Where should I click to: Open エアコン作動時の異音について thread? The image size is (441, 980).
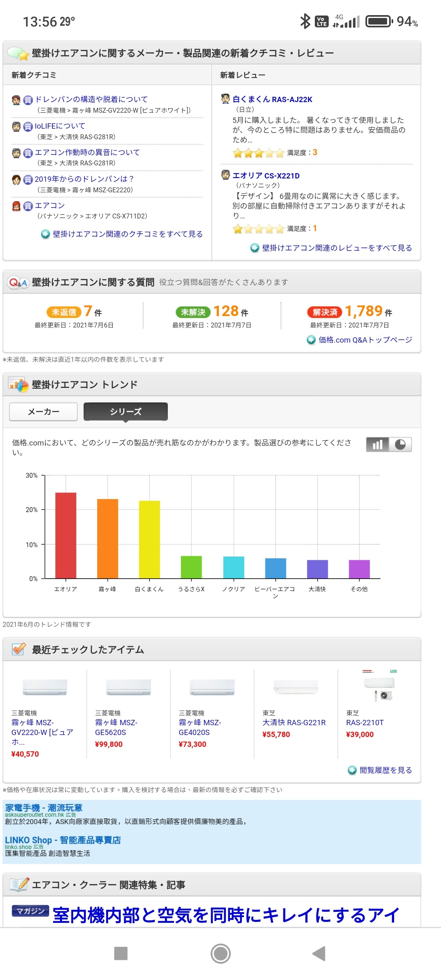point(87,152)
